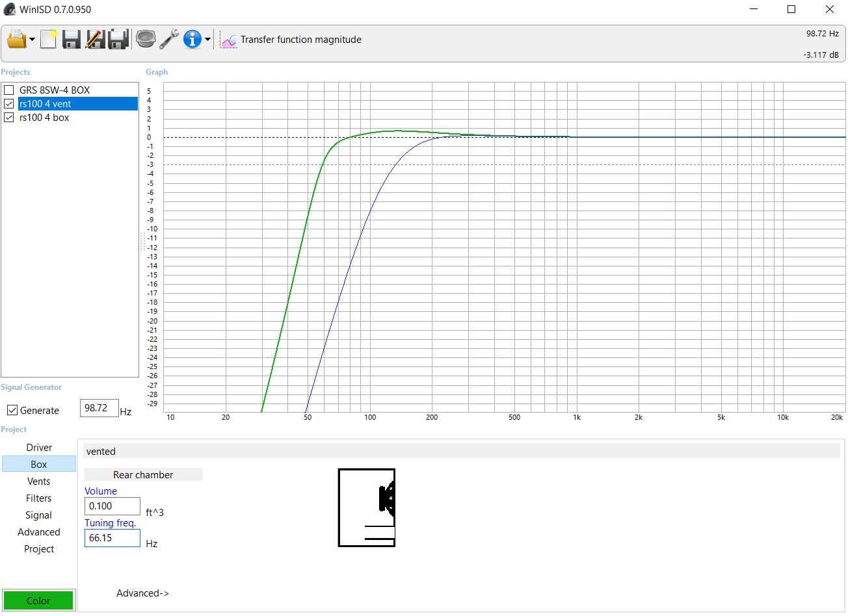Switch to the Signal tab
Image resolution: width=848 pixels, height=616 pixels.
(39, 515)
